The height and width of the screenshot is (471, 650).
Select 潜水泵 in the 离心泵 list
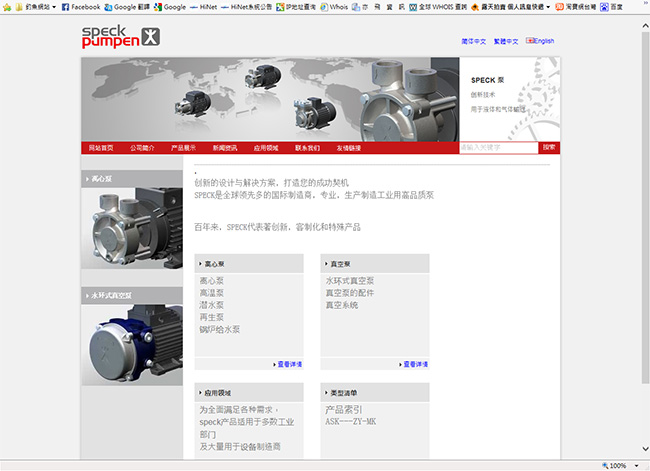click(212, 305)
